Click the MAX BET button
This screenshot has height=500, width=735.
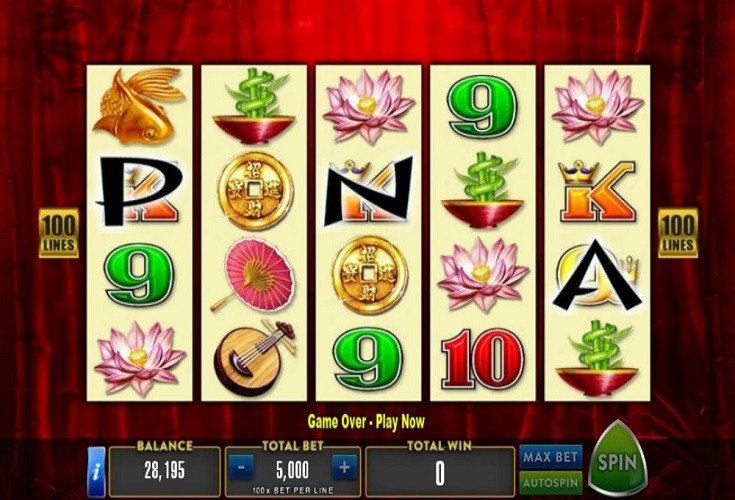tap(551, 457)
